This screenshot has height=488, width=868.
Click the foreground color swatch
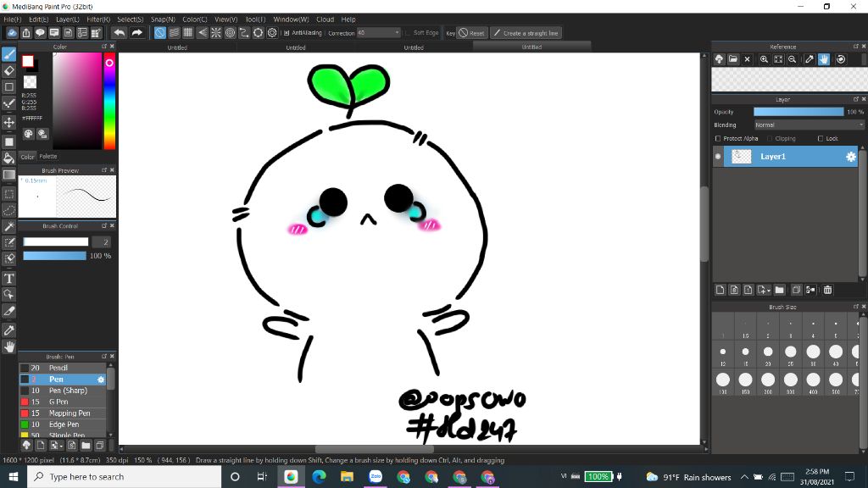tap(28, 61)
